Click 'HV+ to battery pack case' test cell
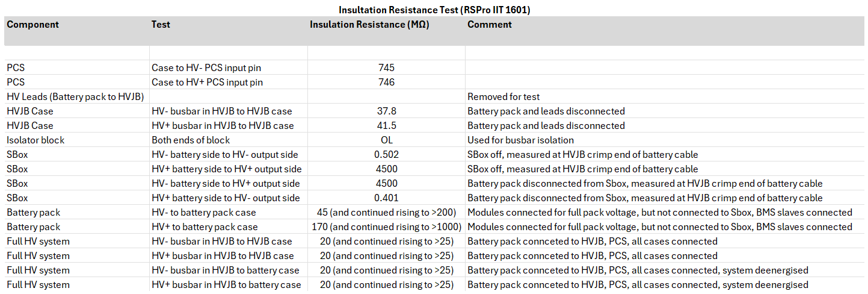This screenshot has height=294, width=868. [x=205, y=227]
